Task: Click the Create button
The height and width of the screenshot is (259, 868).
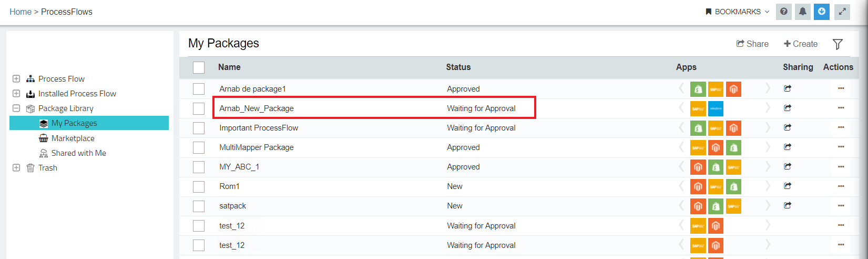Action: tap(801, 44)
